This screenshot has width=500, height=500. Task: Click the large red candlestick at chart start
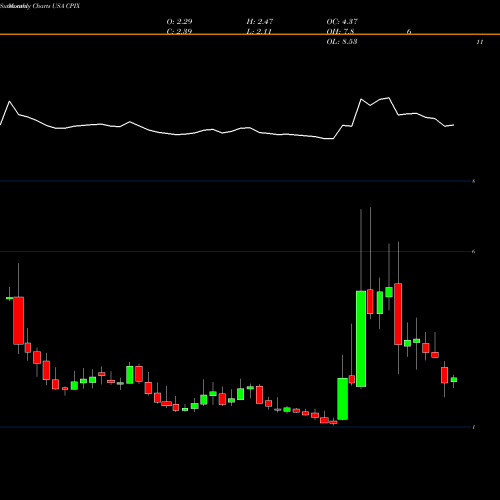click(18, 321)
